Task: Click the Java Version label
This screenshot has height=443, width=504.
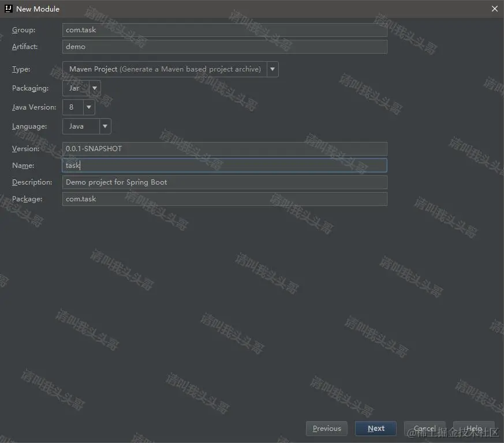Action: pyautogui.click(x=34, y=107)
